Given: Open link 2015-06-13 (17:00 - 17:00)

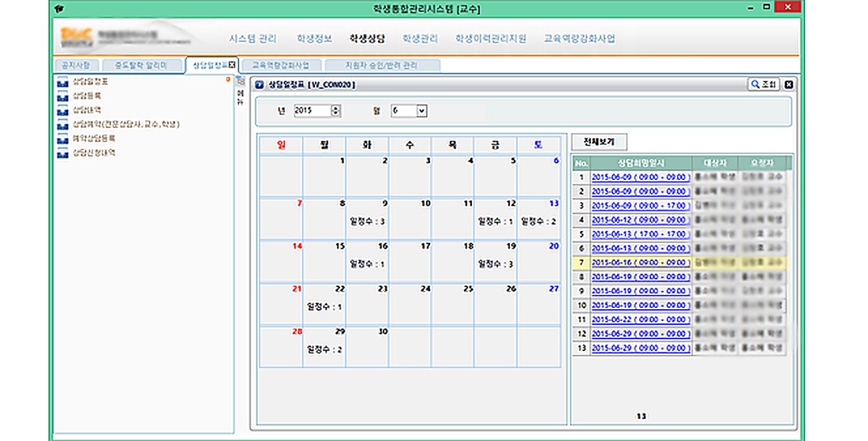Looking at the screenshot, I should [641, 234].
